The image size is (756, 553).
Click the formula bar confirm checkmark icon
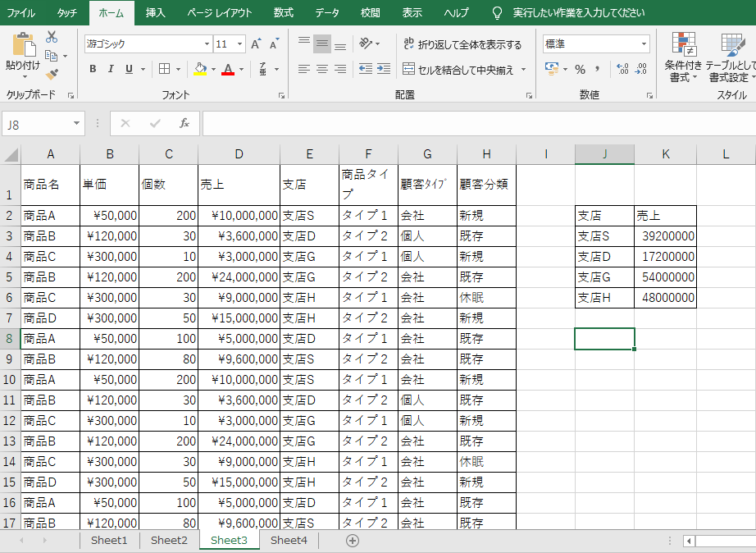tap(155, 124)
